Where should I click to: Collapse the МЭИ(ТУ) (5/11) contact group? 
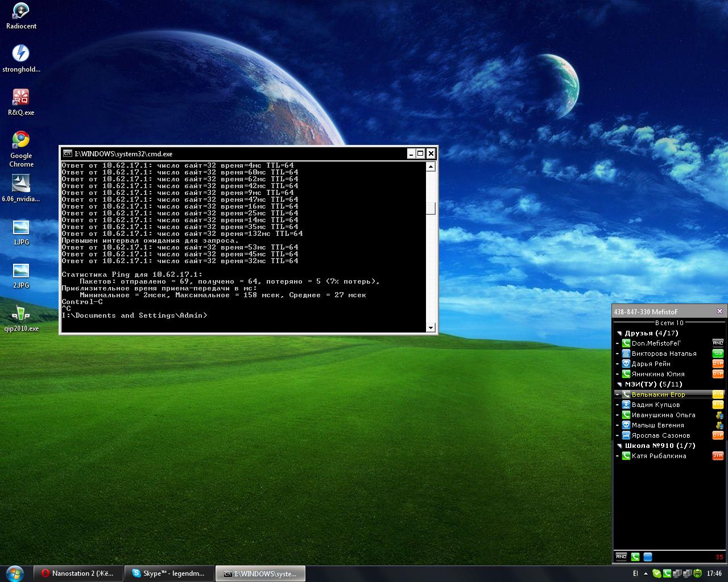point(619,385)
